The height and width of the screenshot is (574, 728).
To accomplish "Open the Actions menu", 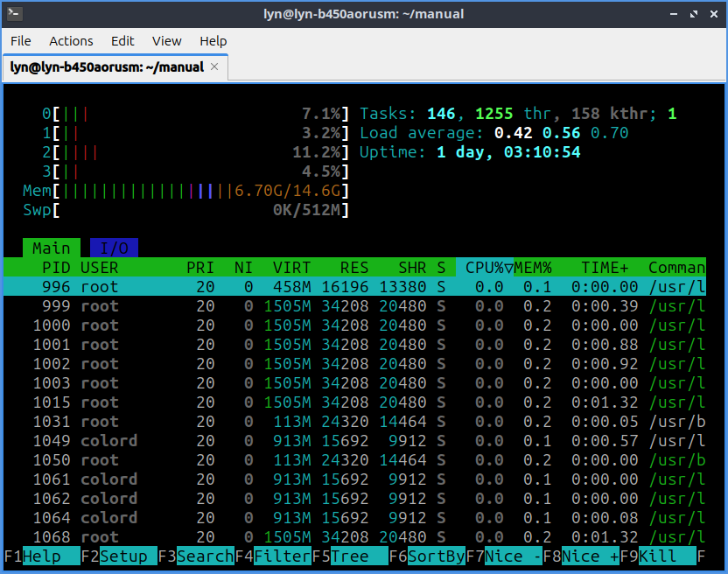I will 71,41.
